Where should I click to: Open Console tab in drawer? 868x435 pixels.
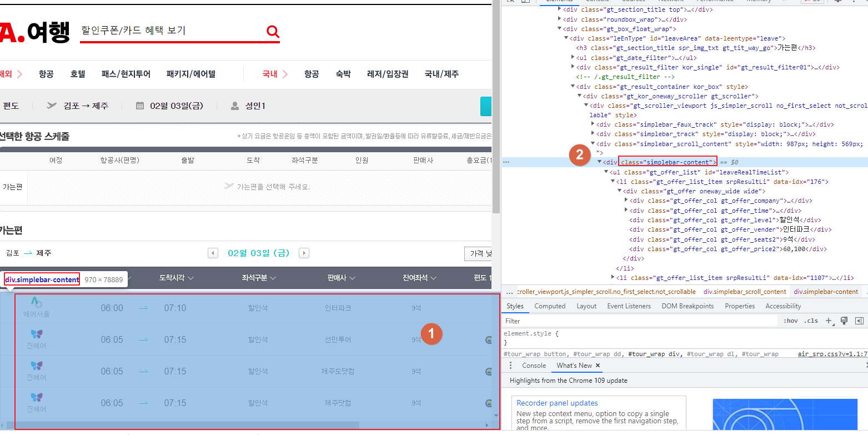tap(534, 366)
